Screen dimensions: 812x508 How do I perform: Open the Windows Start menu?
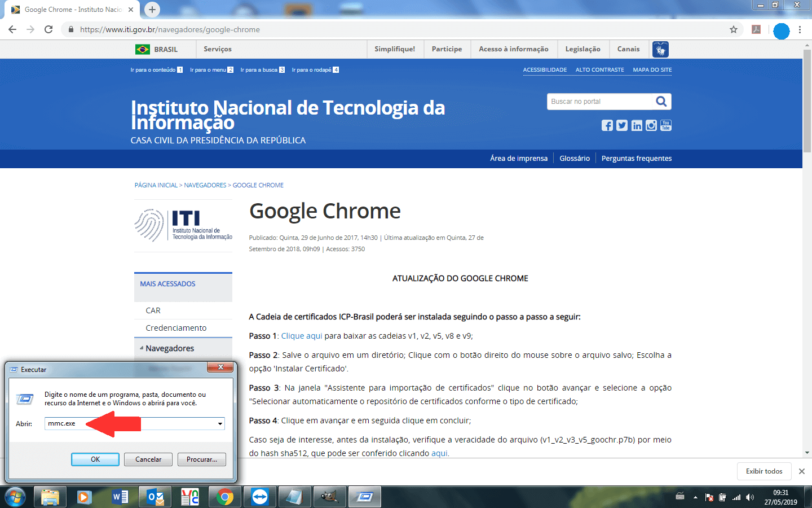pyautogui.click(x=15, y=497)
